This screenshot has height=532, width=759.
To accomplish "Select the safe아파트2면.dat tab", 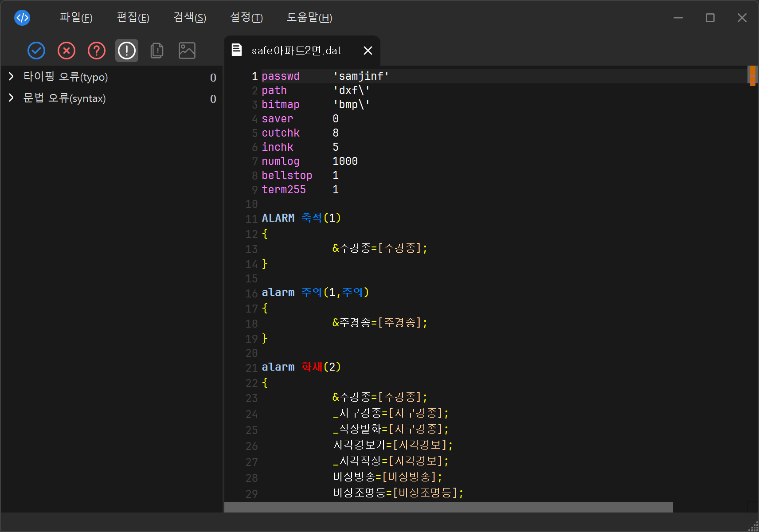I will point(296,51).
